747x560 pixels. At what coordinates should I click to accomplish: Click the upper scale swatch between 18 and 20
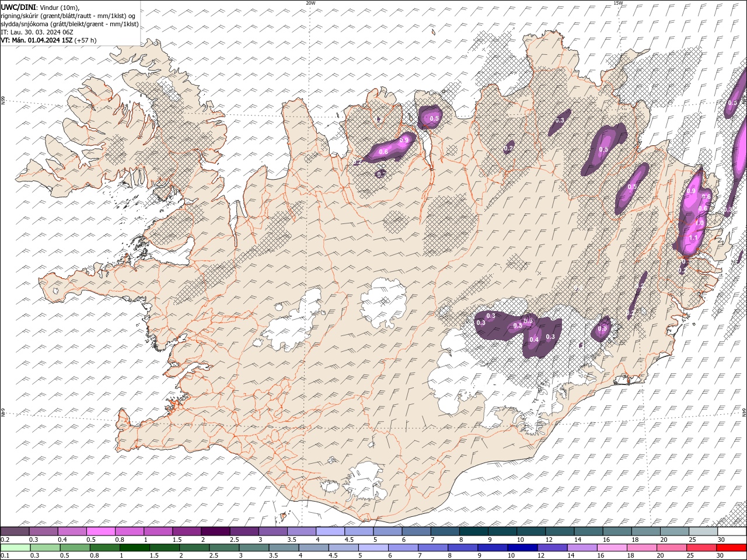tap(645, 531)
